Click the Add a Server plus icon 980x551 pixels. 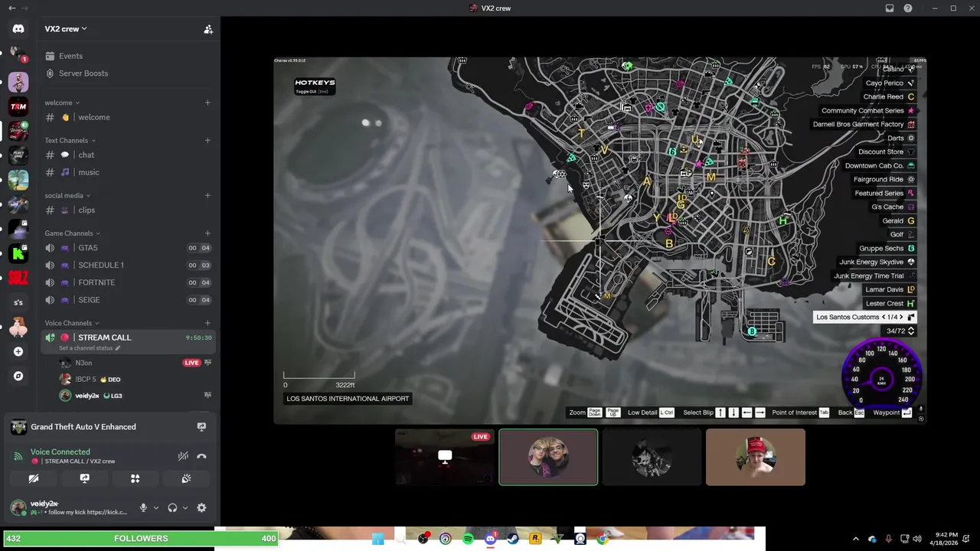tap(18, 351)
